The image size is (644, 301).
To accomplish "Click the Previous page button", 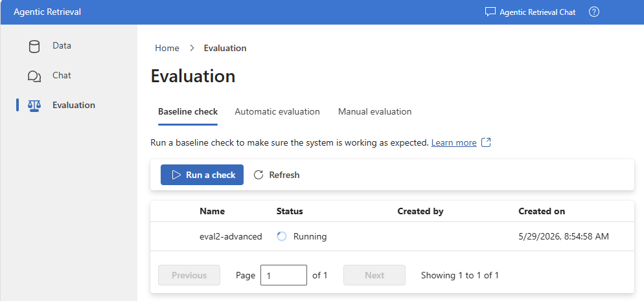I will (x=189, y=275).
